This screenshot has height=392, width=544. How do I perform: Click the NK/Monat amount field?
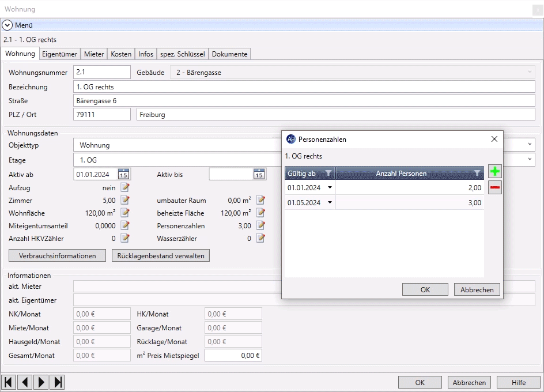(x=102, y=314)
